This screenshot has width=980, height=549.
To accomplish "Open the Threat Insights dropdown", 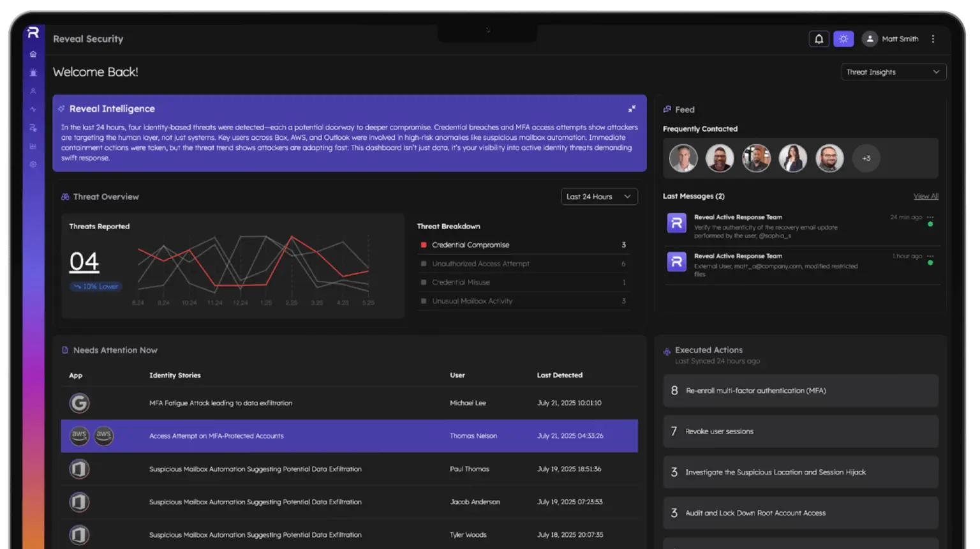I will tap(893, 72).
